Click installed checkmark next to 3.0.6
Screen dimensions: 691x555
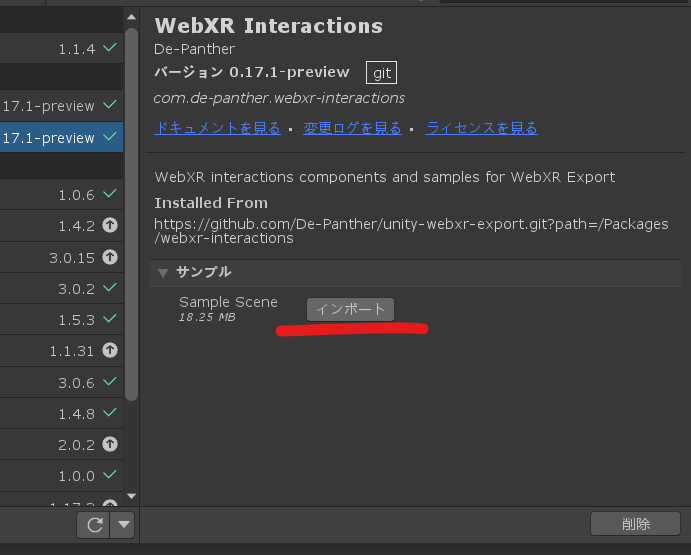coord(110,381)
